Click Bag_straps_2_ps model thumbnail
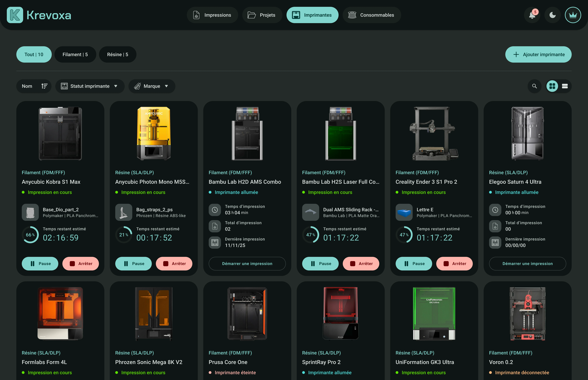The image size is (588, 380). (124, 212)
